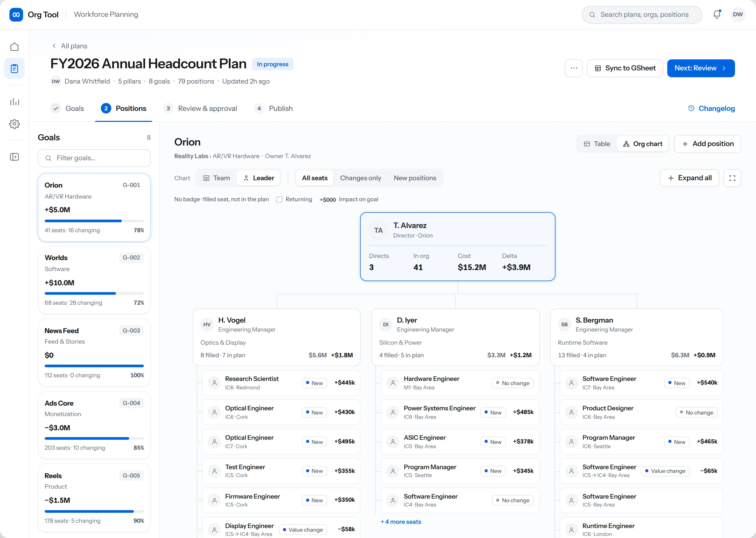Set chart grouping to Leader
This screenshot has width=756, height=538.
[x=259, y=178]
